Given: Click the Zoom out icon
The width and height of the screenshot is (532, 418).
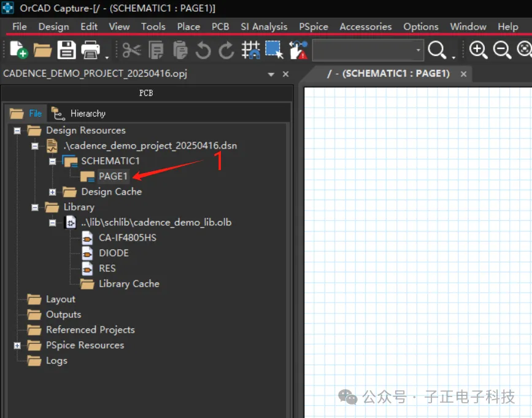Looking at the screenshot, I should (x=502, y=50).
